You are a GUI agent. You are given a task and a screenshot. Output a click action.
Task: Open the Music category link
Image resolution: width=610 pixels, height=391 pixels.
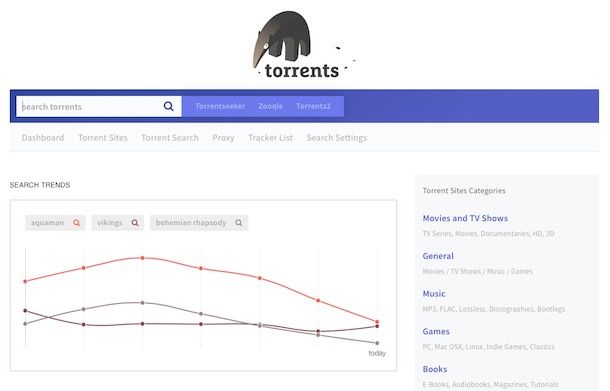coord(434,294)
